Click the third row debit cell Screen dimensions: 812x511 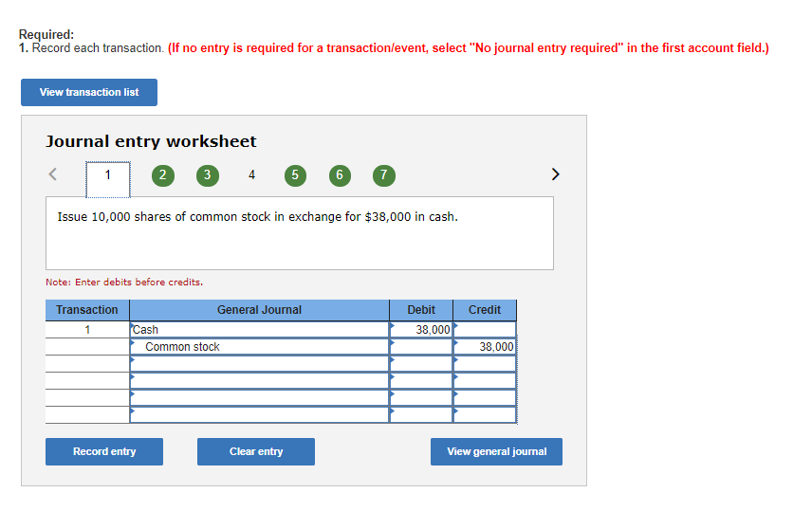click(x=421, y=364)
